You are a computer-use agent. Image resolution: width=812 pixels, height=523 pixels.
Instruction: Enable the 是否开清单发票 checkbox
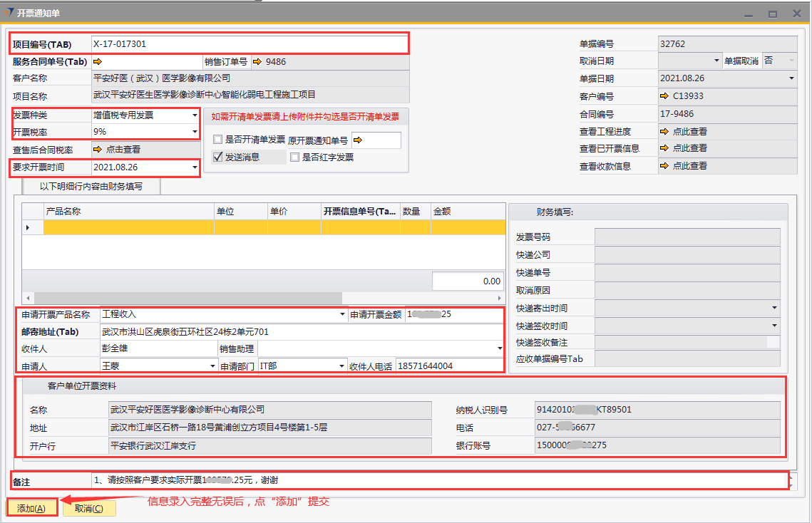tap(218, 140)
